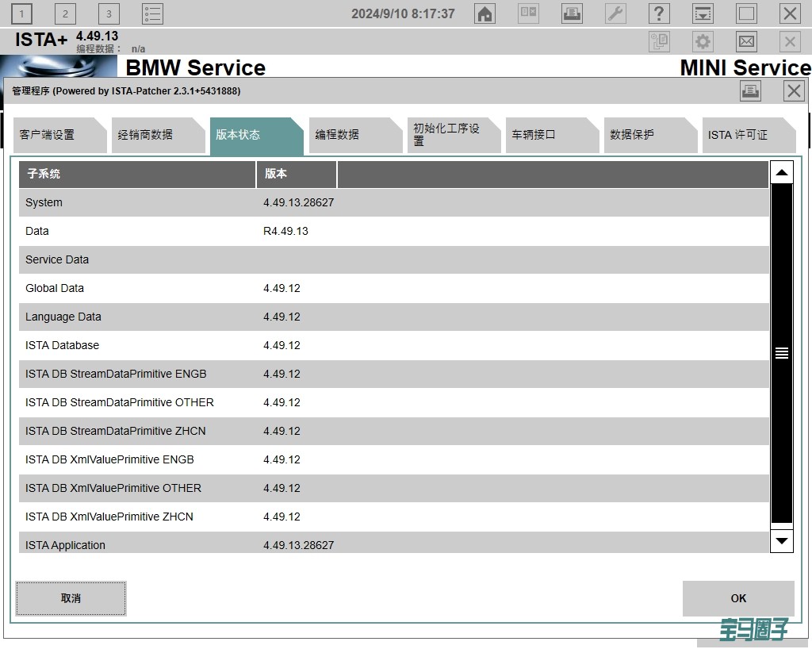Expand the top toolbar drop-down panel icon

[x=703, y=13]
